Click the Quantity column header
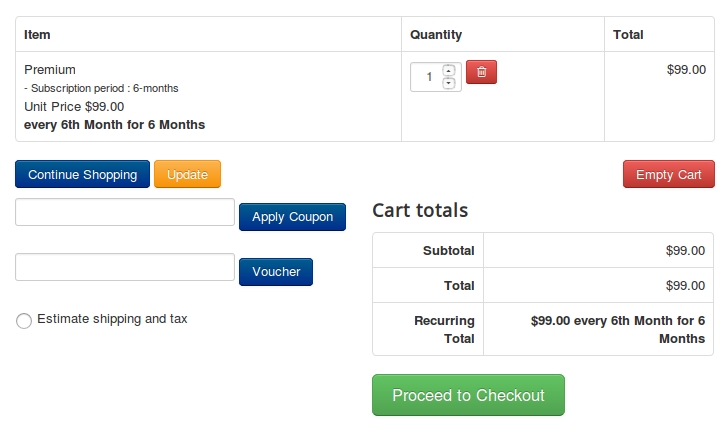 [x=436, y=35]
